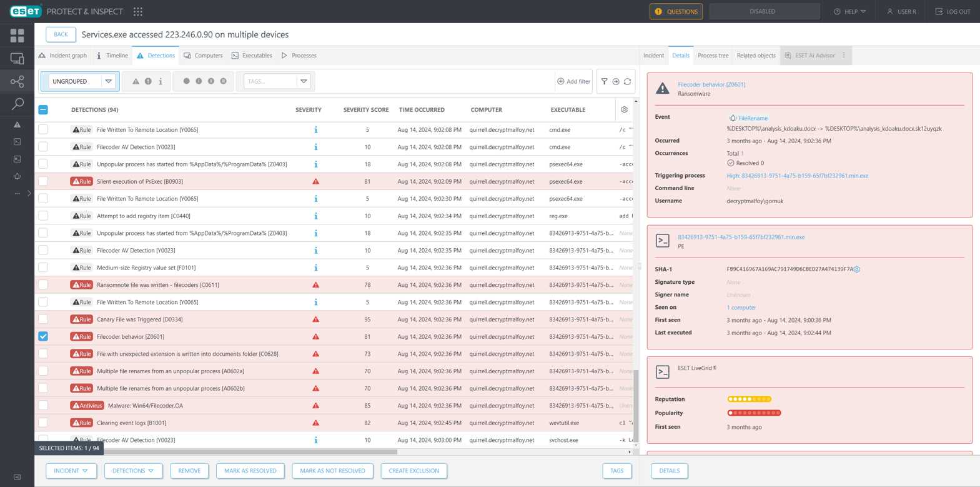
Task: Open the apps grid launcher icon
Action: 138,11
